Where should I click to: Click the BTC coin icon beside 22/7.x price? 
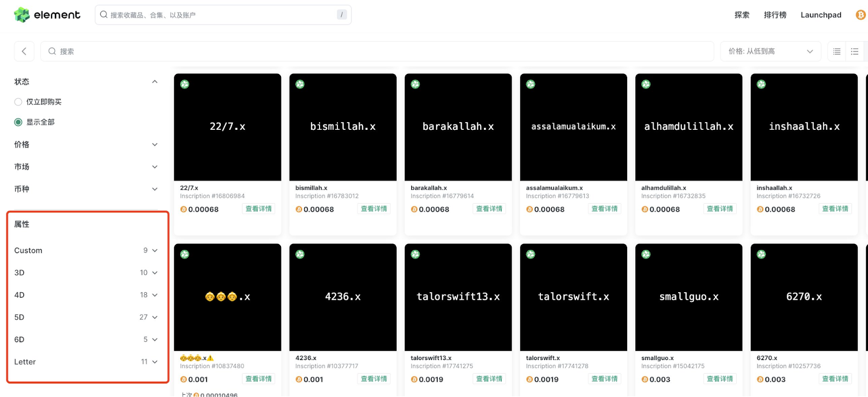pos(183,209)
